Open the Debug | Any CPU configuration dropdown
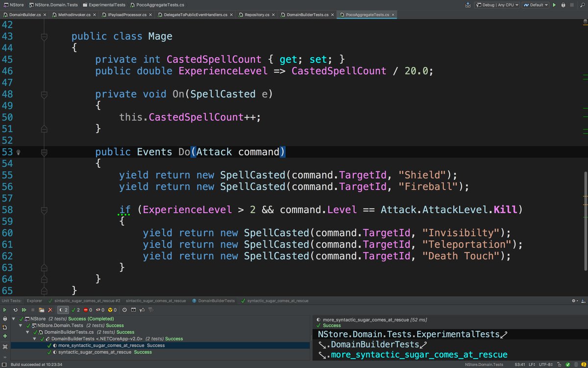The image size is (588, 368). click(x=497, y=5)
